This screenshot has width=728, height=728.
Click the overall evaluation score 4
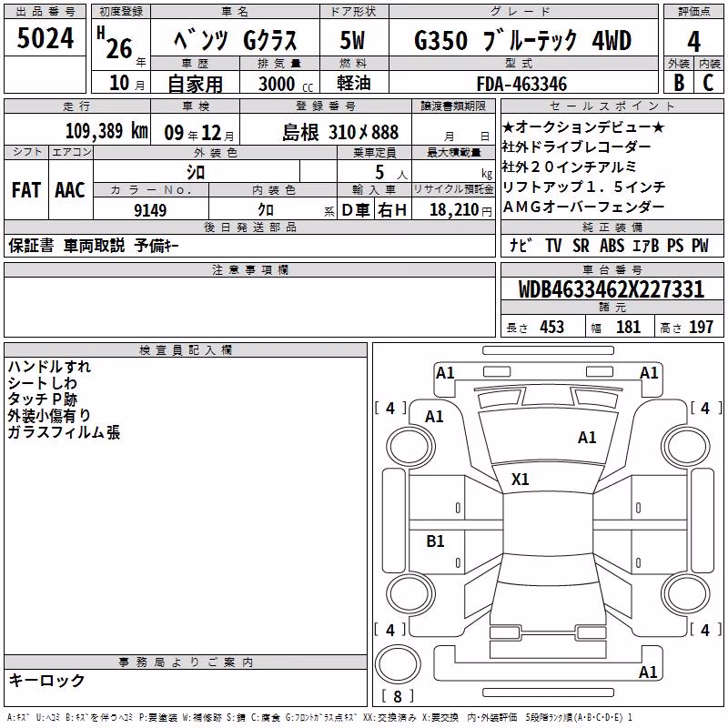(693, 42)
